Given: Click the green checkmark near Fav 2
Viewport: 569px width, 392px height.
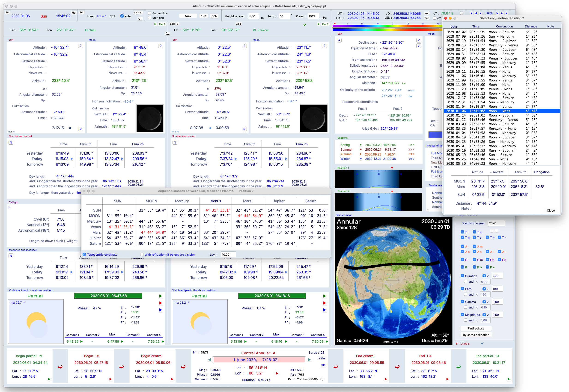Looking at the screenshot, I should pos(305,24).
